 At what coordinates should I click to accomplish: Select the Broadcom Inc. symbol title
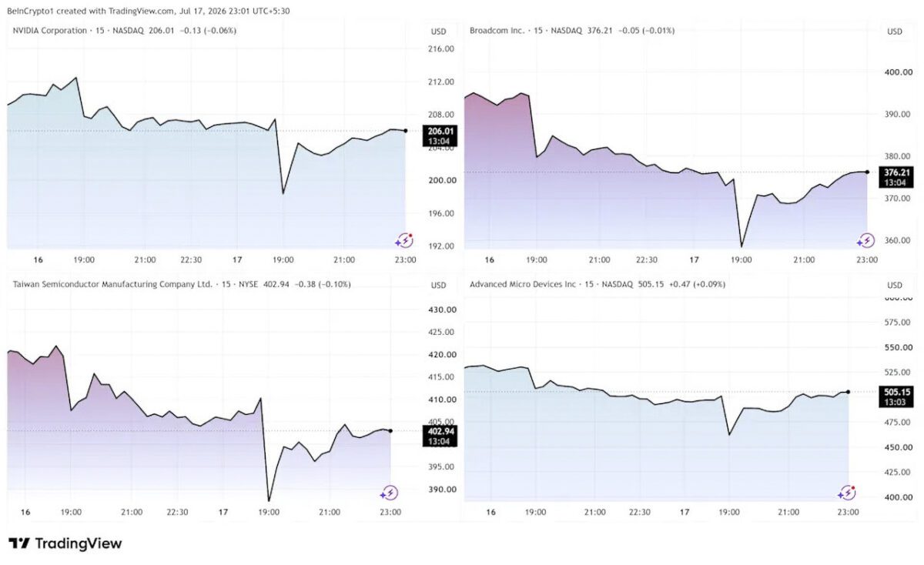coord(497,31)
